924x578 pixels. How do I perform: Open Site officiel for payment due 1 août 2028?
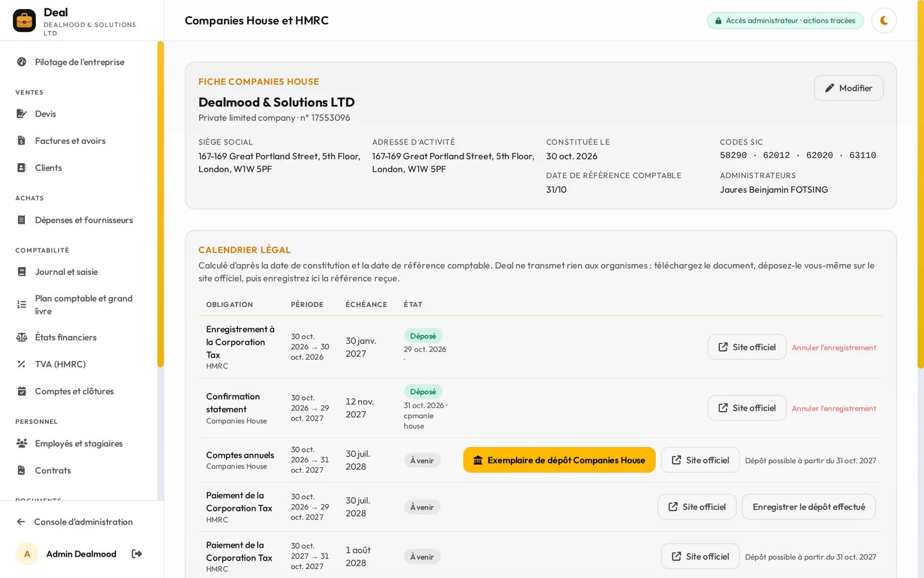tap(700, 556)
